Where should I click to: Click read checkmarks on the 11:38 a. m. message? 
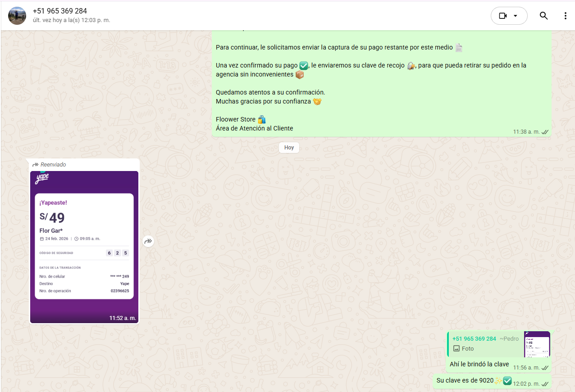tap(545, 132)
